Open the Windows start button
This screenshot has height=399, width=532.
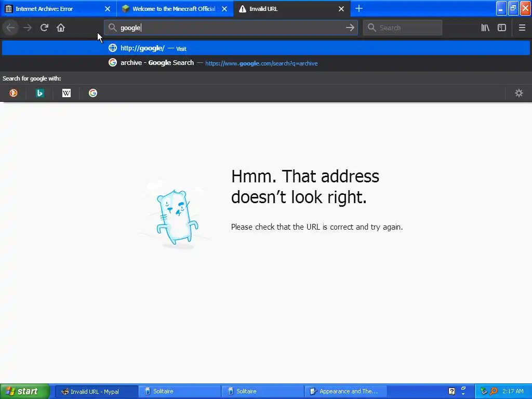point(25,391)
